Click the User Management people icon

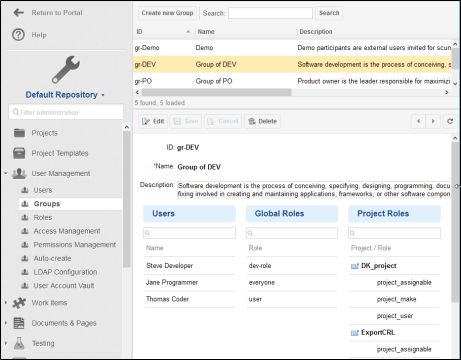click(x=19, y=173)
